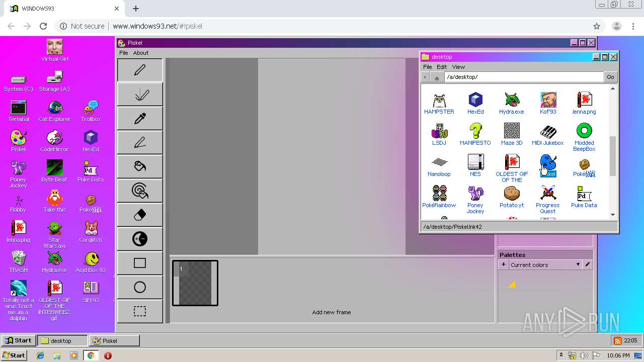Switch to the desktop task in the Windows93 taskbar

click(62, 340)
